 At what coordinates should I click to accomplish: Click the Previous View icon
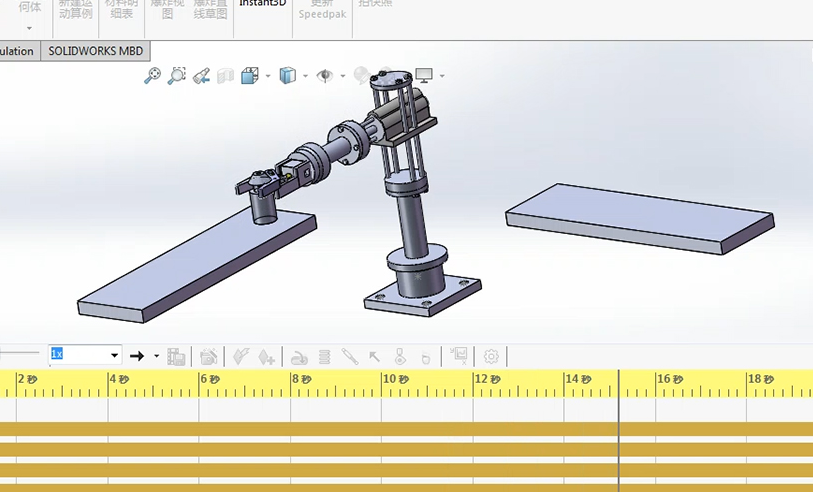click(x=201, y=76)
